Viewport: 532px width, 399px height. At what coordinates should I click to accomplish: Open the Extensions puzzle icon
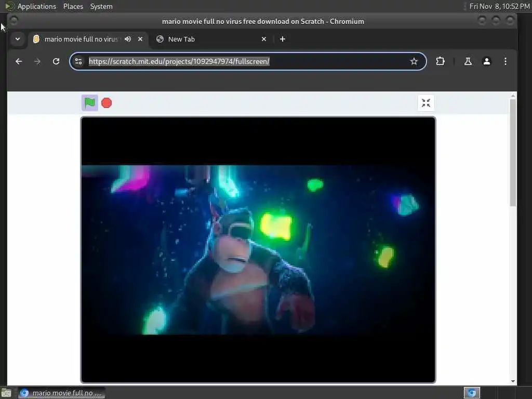click(x=440, y=61)
